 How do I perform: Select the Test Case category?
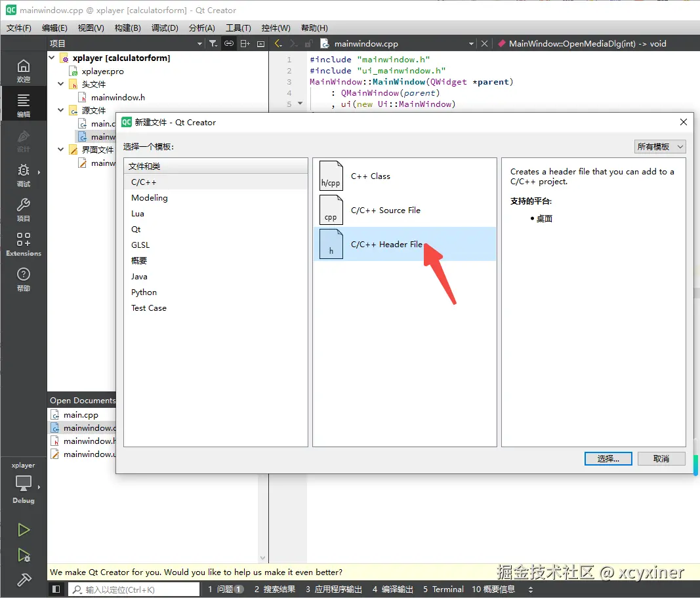(216, 308)
